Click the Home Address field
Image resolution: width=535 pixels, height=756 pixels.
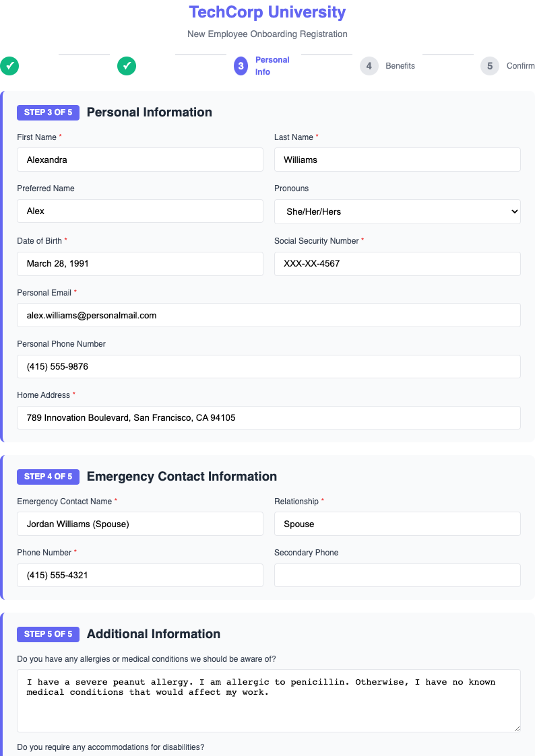tap(268, 417)
